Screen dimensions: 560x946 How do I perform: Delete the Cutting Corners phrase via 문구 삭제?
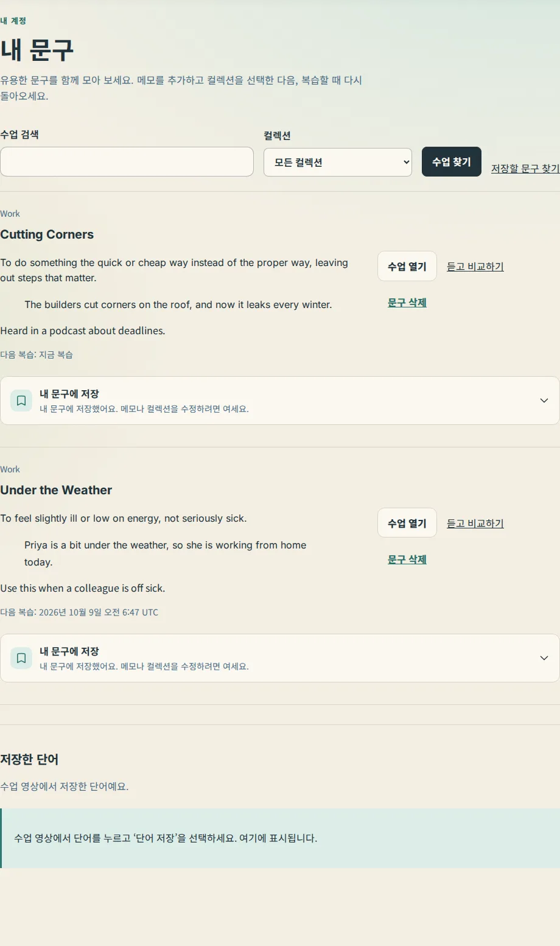pos(407,303)
